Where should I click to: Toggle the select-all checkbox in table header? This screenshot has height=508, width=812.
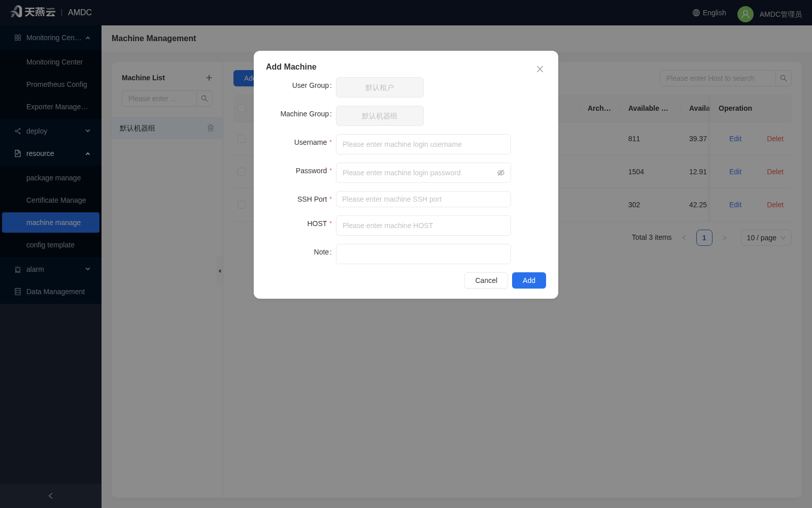[242, 108]
